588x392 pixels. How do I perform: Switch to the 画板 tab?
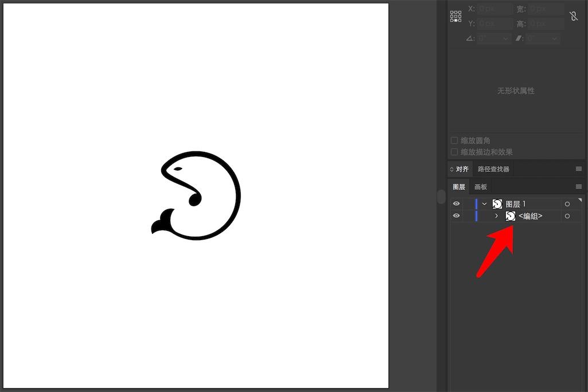[480, 187]
